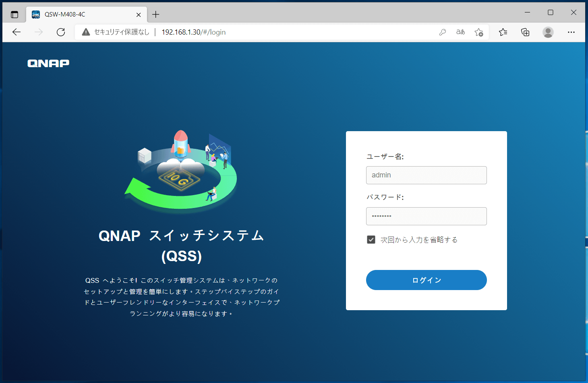Open the tab actions menu icon
The width and height of the screenshot is (588, 383).
(14, 14)
